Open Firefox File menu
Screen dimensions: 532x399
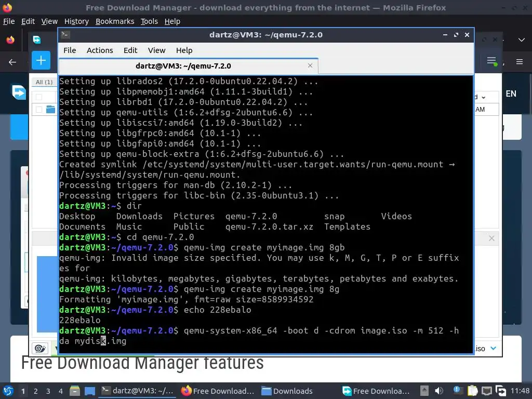(x=9, y=21)
